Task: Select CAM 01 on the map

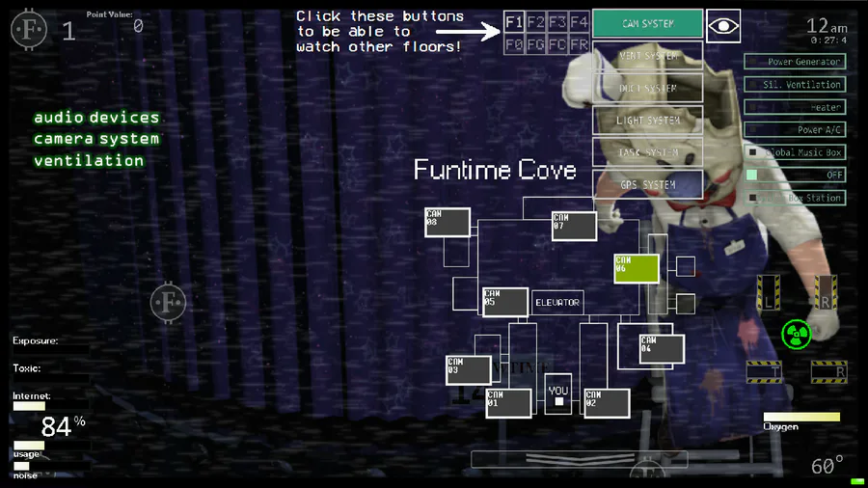Action: [508, 402]
